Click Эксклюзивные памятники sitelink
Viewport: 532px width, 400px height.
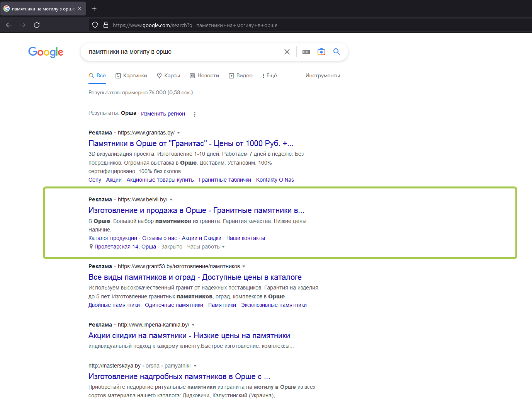(274, 305)
